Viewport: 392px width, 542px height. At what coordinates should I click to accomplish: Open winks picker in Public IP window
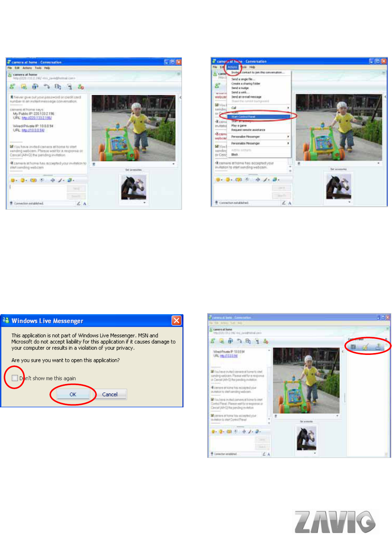point(24,180)
